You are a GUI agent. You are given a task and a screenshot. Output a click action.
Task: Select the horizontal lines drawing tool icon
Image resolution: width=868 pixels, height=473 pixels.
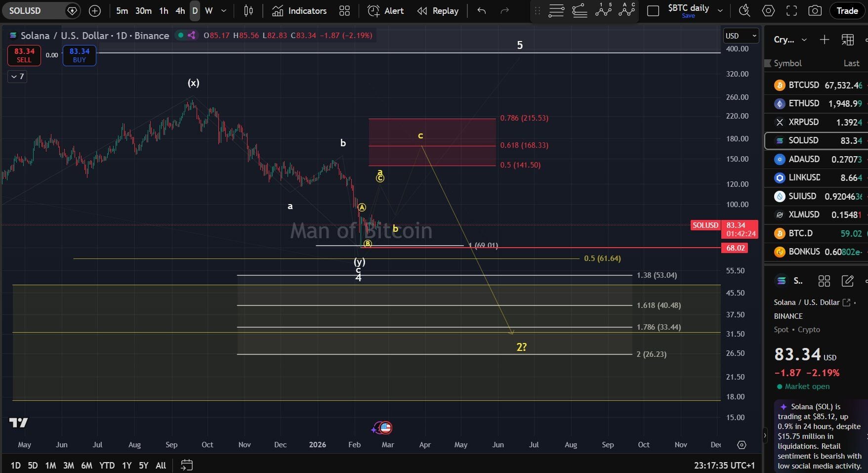(x=556, y=10)
